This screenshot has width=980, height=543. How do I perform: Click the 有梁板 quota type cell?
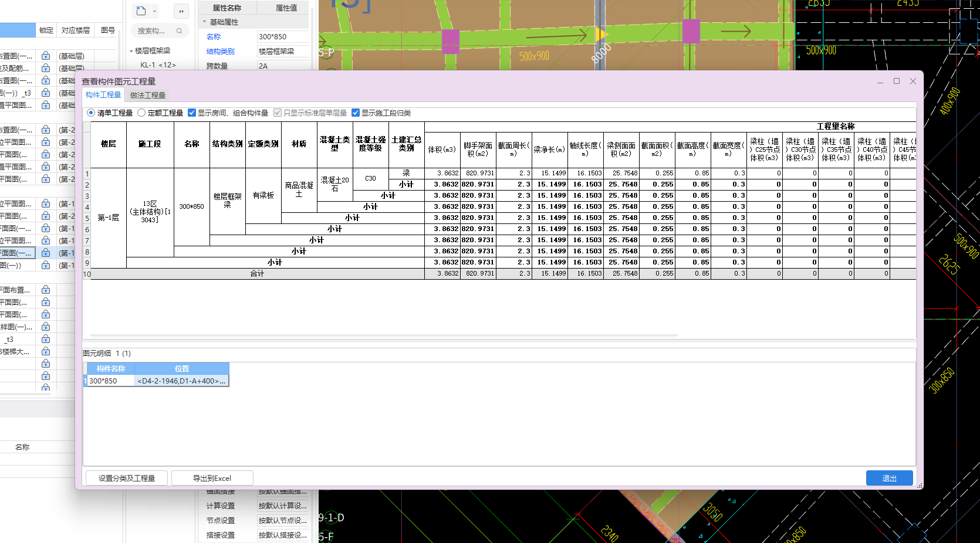click(x=263, y=195)
